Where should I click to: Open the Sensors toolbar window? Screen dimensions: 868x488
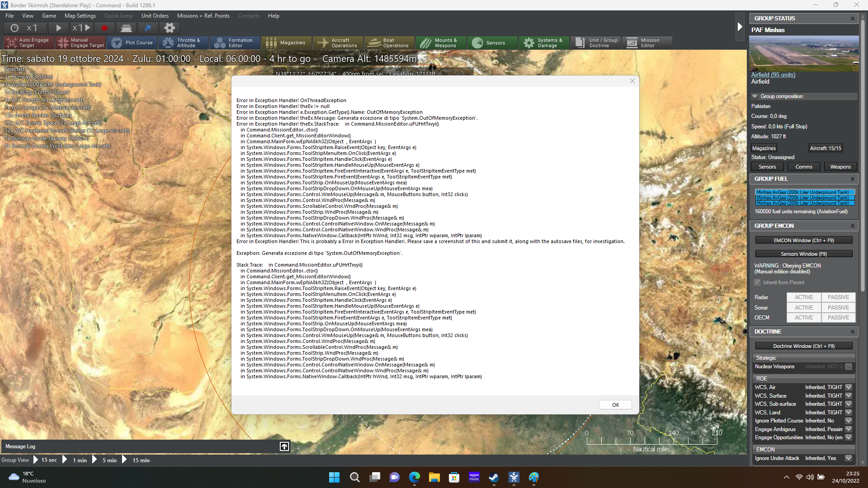[493, 43]
